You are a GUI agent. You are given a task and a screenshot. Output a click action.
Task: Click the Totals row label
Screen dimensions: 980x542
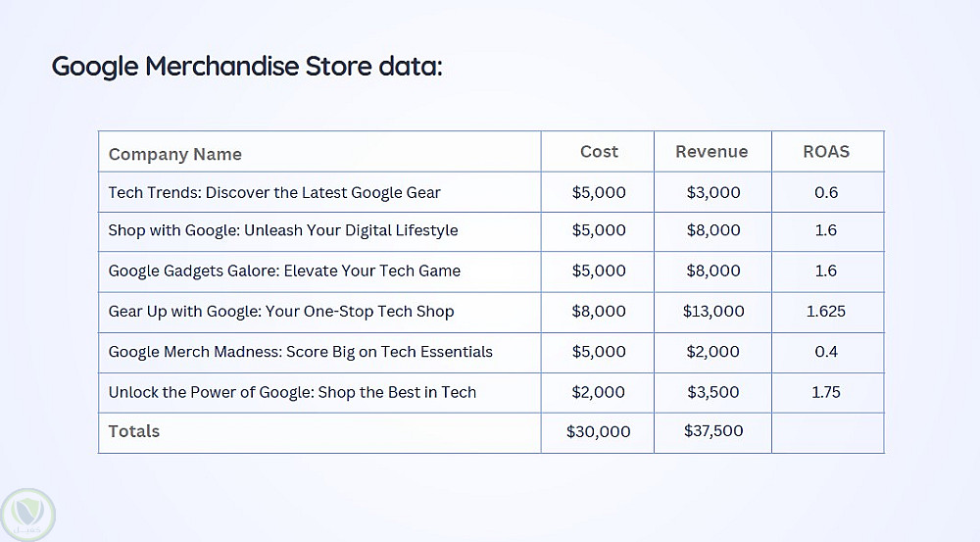(134, 431)
